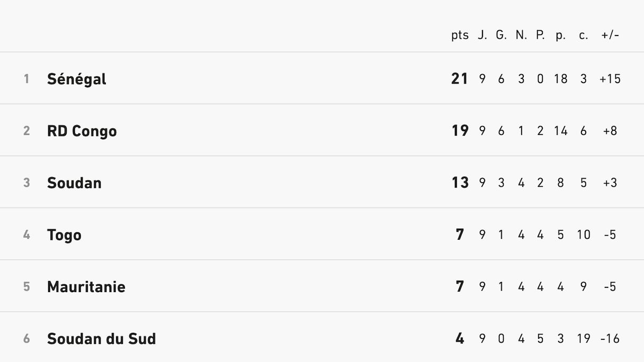The width and height of the screenshot is (644, 362).
Task: Select RD Congo's 19 points value
Action: click(x=460, y=131)
